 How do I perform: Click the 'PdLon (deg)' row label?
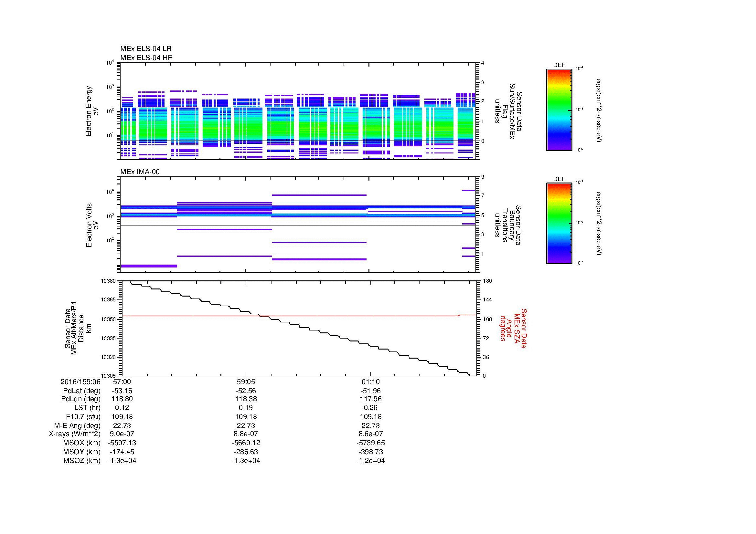tap(81, 399)
